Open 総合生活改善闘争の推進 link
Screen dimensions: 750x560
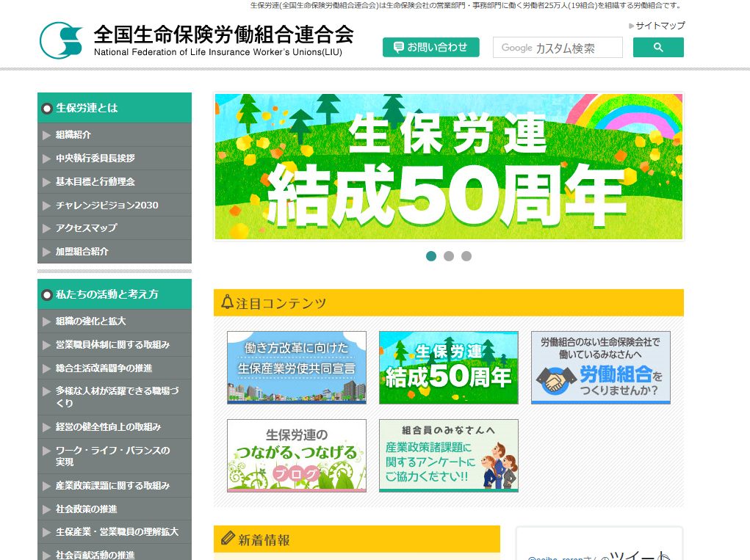point(115,368)
